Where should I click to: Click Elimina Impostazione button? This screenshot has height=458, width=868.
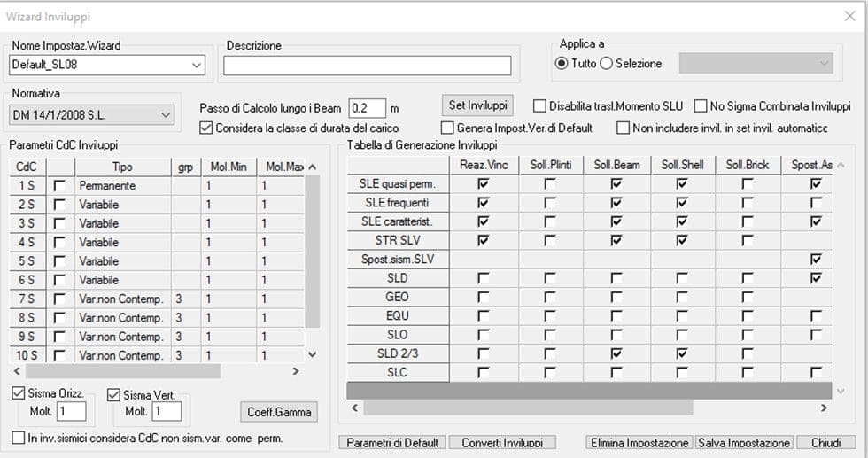point(639,442)
